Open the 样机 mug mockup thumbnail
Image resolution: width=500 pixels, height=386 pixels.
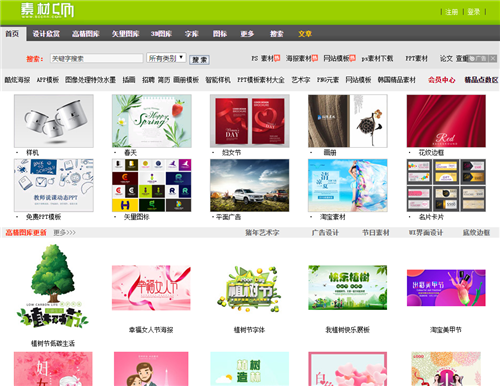54,121
